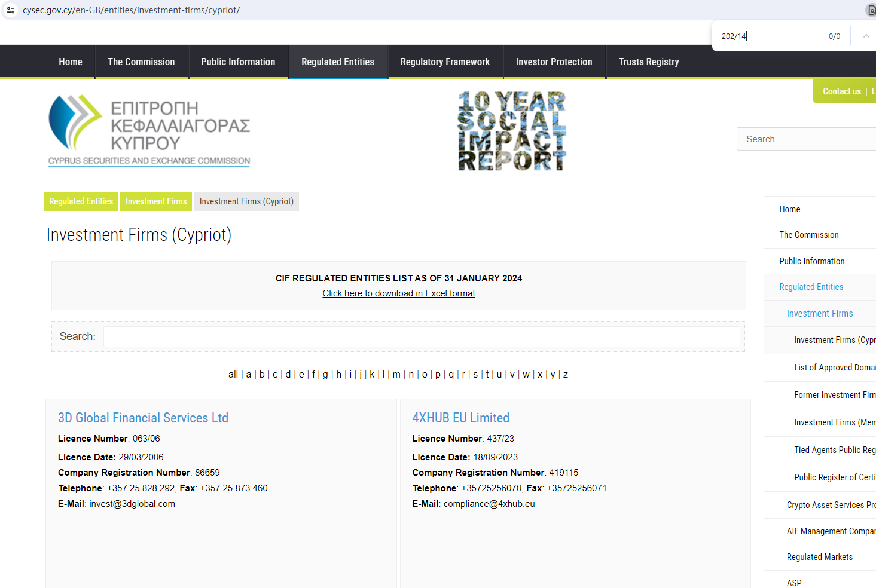Open the Public Information menu
Screen dimensions: 876x588
point(238,62)
